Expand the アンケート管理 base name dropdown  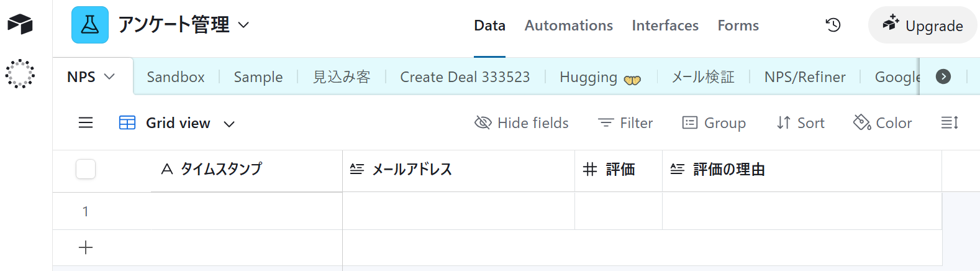[244, 25]
